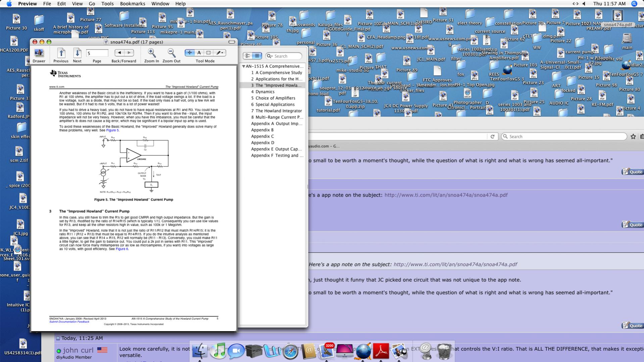Open Finder from the Dock

pos(200,351)
